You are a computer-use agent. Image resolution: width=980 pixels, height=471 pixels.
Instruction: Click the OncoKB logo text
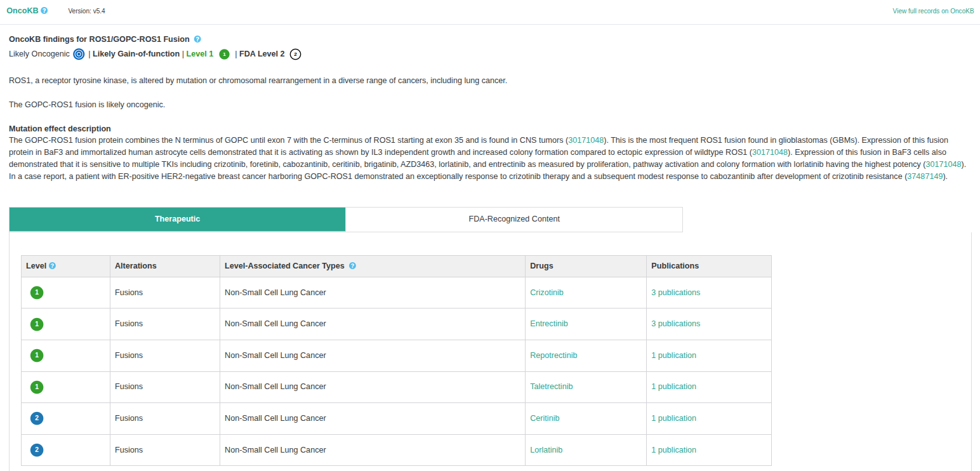[x=22, y=11]
